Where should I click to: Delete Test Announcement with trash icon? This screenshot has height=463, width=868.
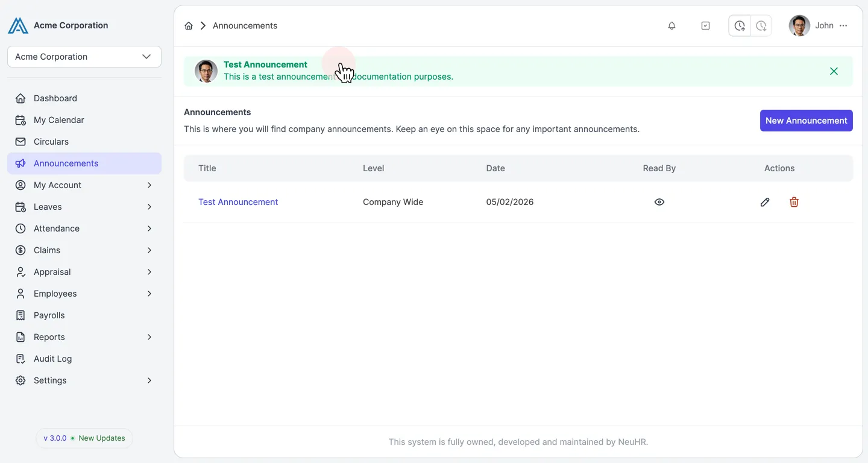pos(794,202)
